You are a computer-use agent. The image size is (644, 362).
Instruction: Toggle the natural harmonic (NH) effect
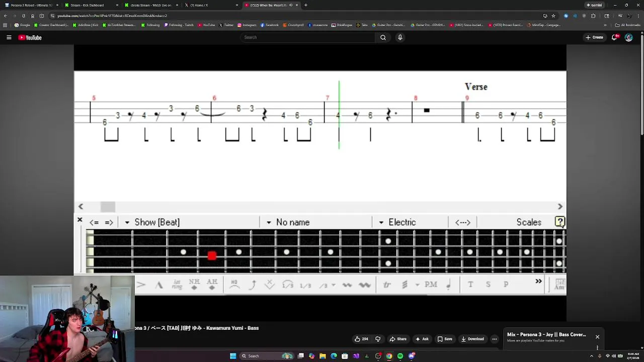[x=194, y=285]
